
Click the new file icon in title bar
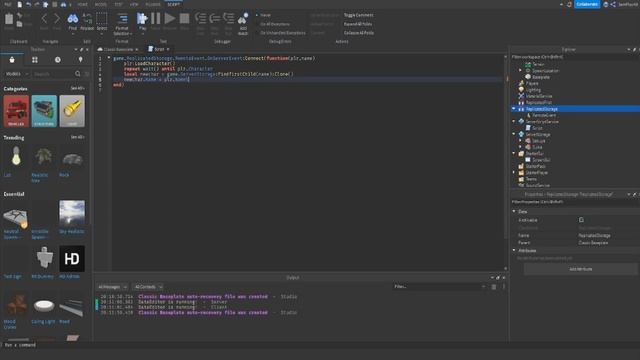[x=19, y=4]
